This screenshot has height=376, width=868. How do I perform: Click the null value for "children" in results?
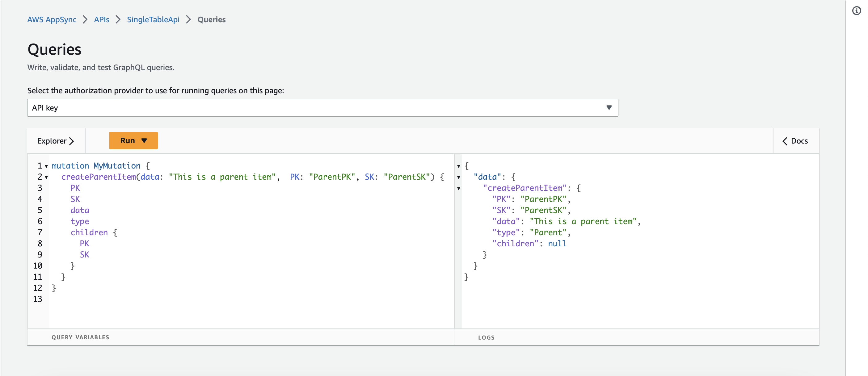point(557,244)
